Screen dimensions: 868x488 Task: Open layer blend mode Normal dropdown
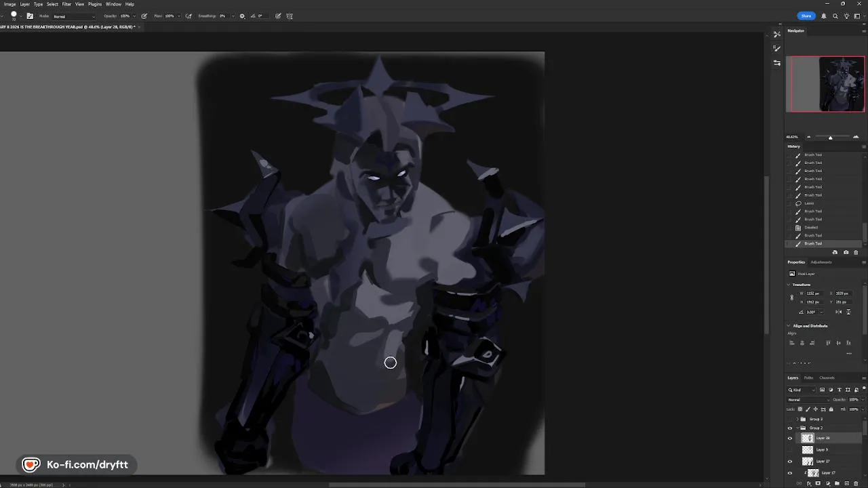808,400
